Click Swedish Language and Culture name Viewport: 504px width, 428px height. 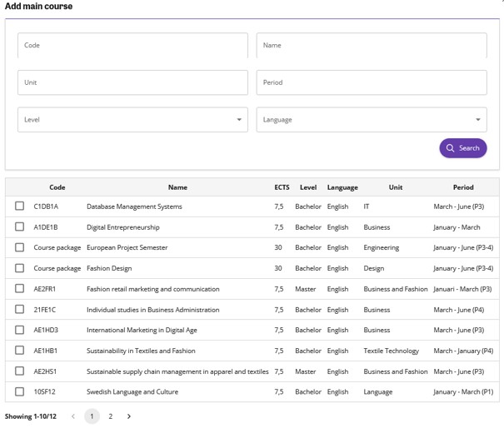tap(132, 392)
